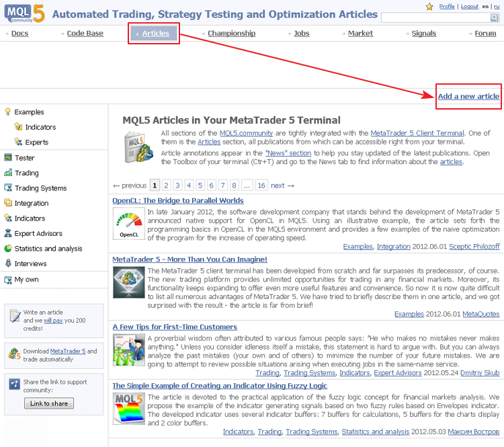Click author Dmitriy Skub link
Image resolution: width=504 pixels, height=447 pixels.
tap(480, 373)
